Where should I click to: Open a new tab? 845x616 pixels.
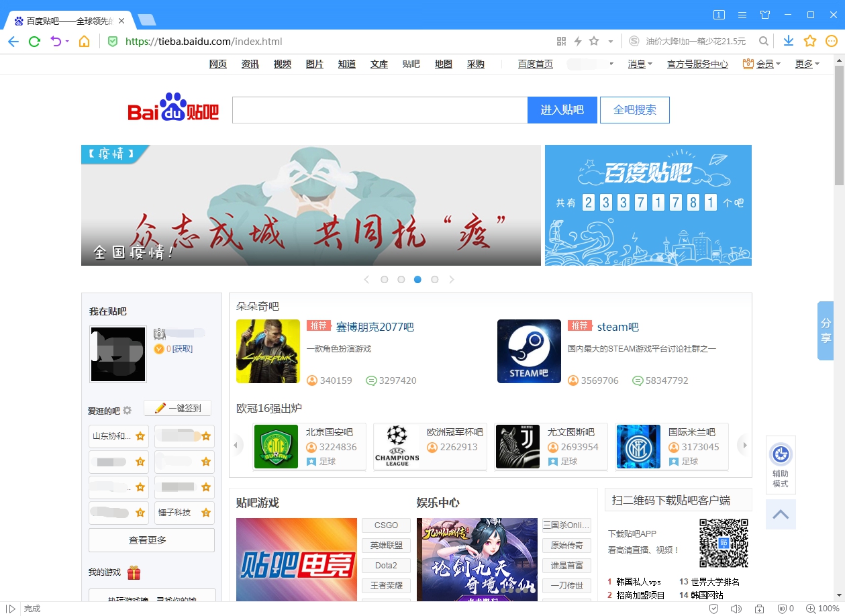pyautogui.click(x=146, y=20)
